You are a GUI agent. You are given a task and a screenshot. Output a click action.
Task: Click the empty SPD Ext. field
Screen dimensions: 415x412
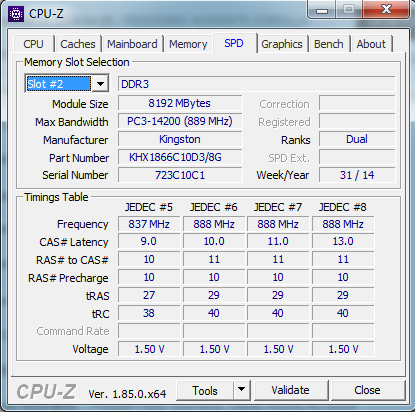coord(357,157)
